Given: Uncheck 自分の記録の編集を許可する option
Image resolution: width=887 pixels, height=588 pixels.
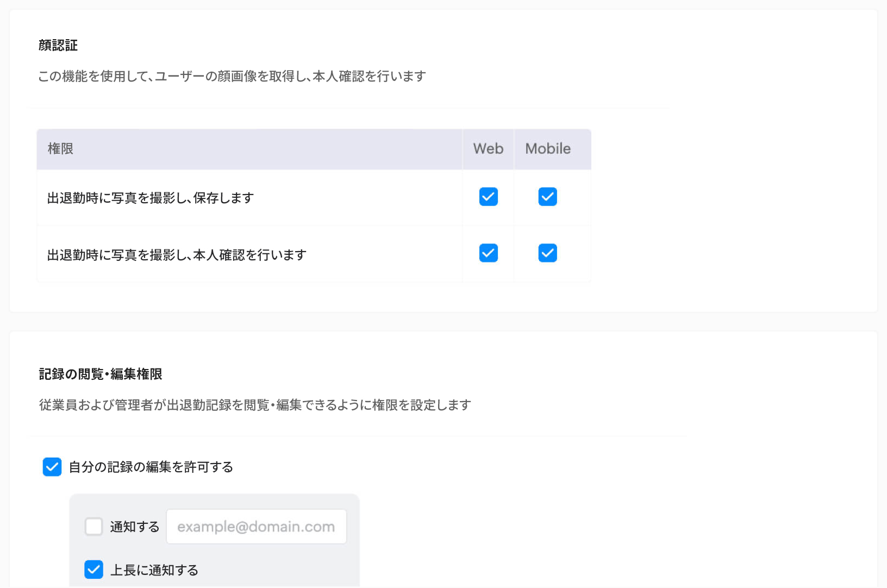Looking at the screenshot, I should (x=52, y=466).
